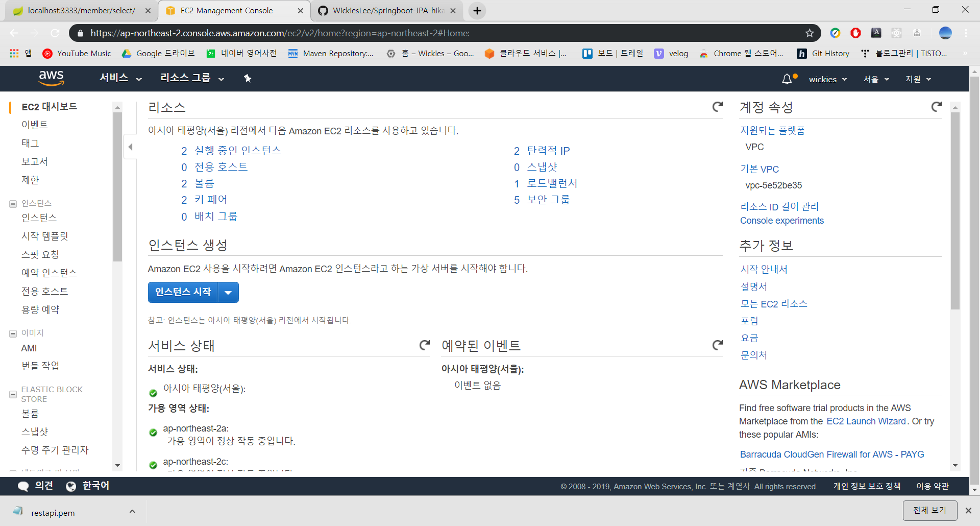Reload the browser page

click(x=55, y=33)
